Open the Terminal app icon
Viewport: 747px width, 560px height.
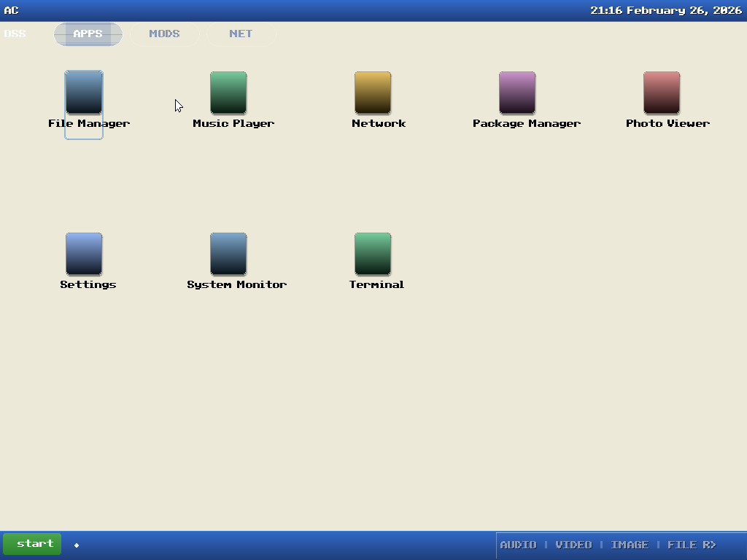(x=373, y=254)
